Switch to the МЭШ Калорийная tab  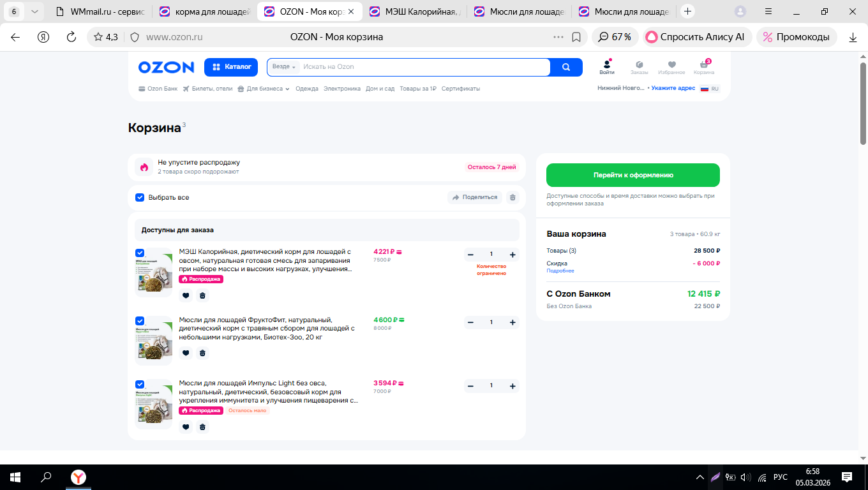415,11
